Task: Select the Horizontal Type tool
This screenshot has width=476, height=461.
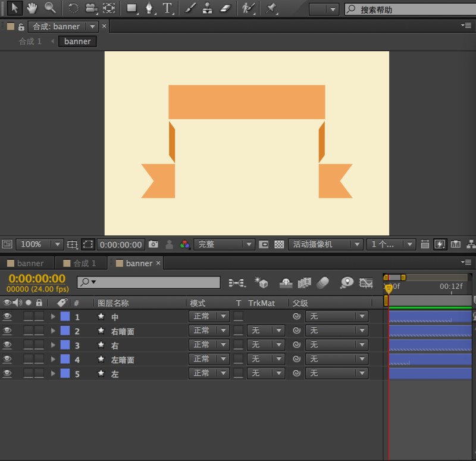Action: pos(167,8)
